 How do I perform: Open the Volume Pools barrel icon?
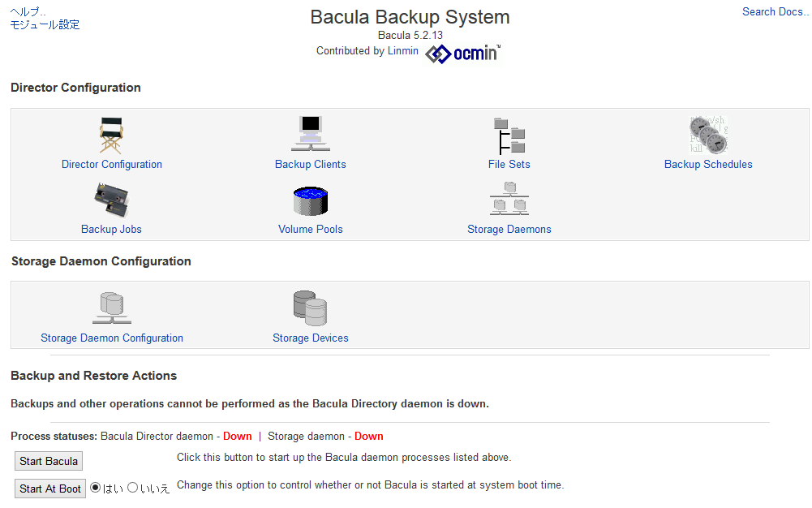click(310, 201)
